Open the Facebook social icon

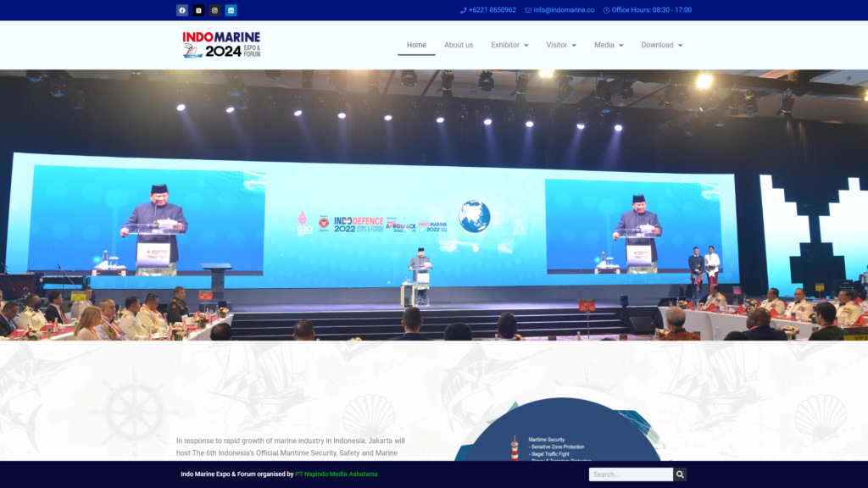182,10
